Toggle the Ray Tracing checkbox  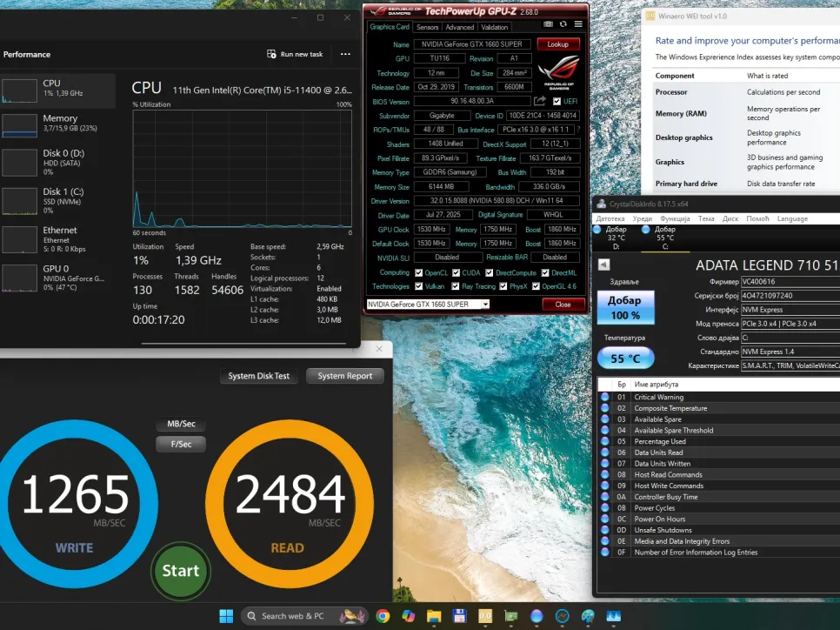pyautogui.click(x=457, y=286)
